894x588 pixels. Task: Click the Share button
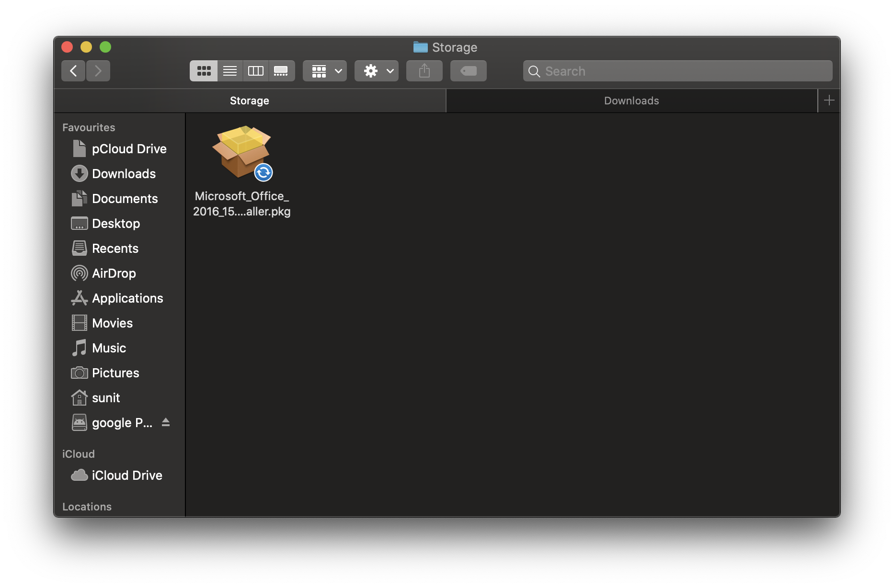click(x=424, y=70)
